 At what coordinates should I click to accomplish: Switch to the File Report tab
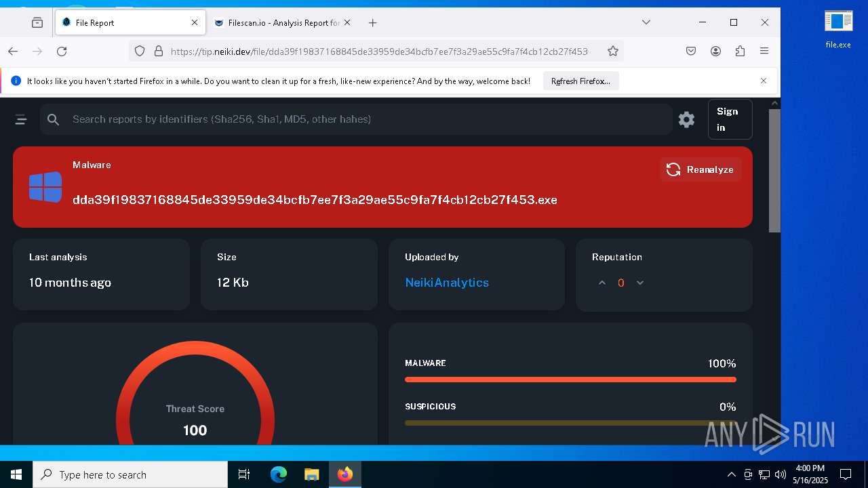[x=130, y=22]
